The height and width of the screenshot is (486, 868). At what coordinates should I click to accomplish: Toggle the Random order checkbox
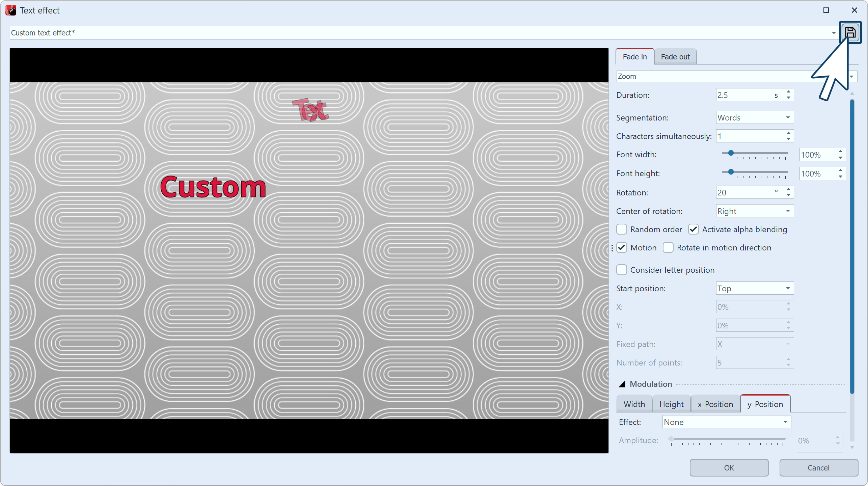coord(622,229)
